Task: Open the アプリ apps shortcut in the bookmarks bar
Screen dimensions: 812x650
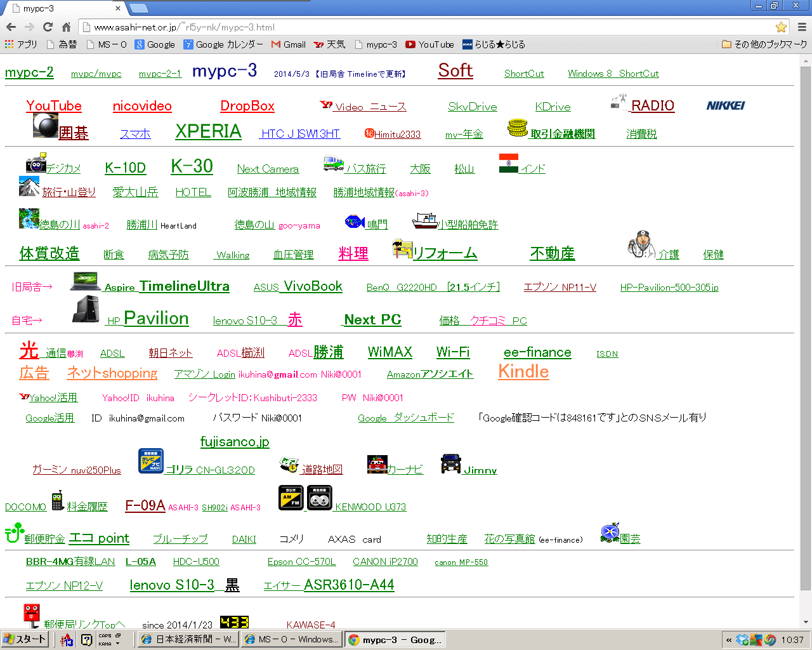Action: coord(21,44)
